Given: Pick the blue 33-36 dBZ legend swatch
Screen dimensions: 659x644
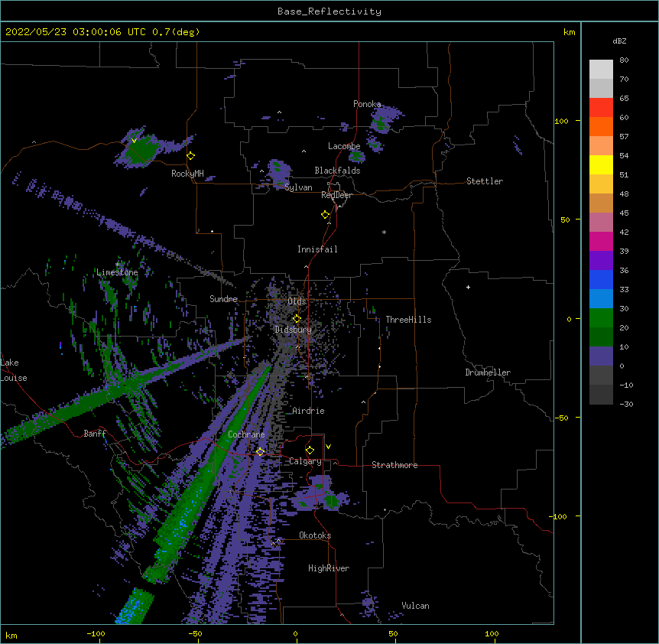Looking at the screenshot, I should tap(601, 279).
